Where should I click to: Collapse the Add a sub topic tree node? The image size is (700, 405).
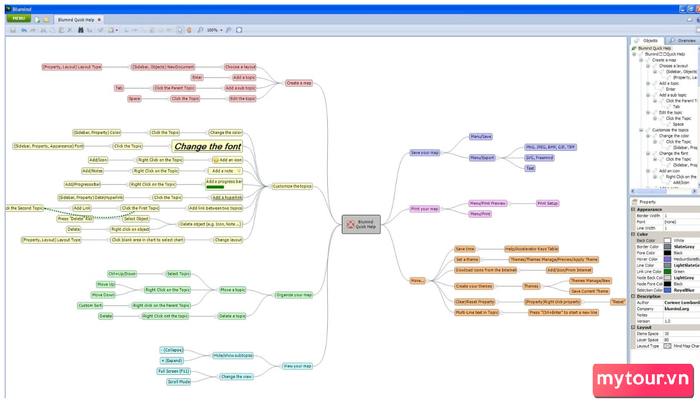(x=648, y=95)
